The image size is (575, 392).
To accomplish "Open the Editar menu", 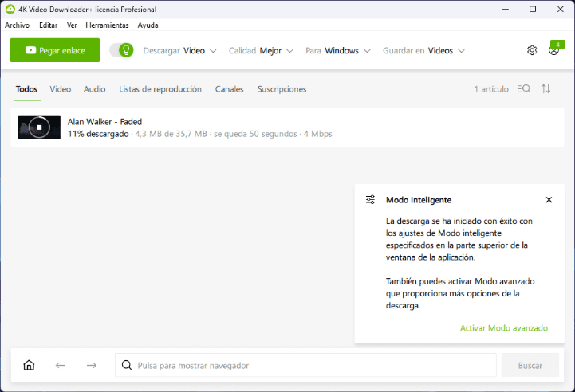I will (49, 25).
